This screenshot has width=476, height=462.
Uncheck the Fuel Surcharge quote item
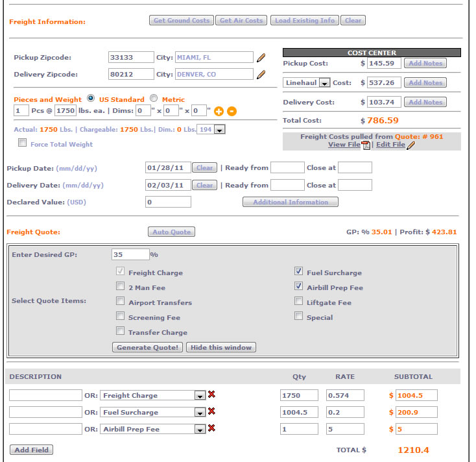coord(298,271)
